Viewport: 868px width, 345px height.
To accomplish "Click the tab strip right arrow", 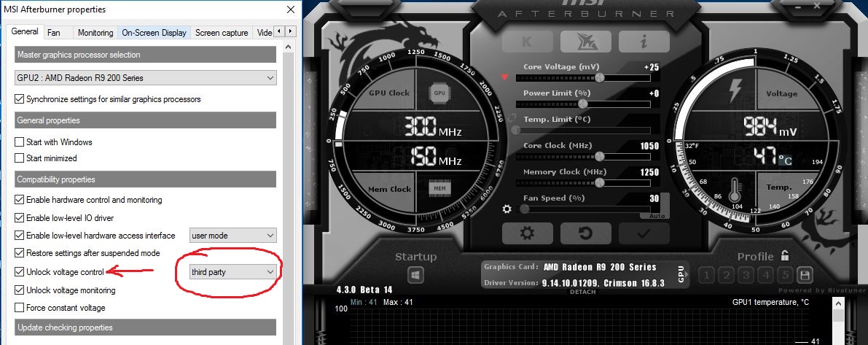I will click(x=290, y=31).
